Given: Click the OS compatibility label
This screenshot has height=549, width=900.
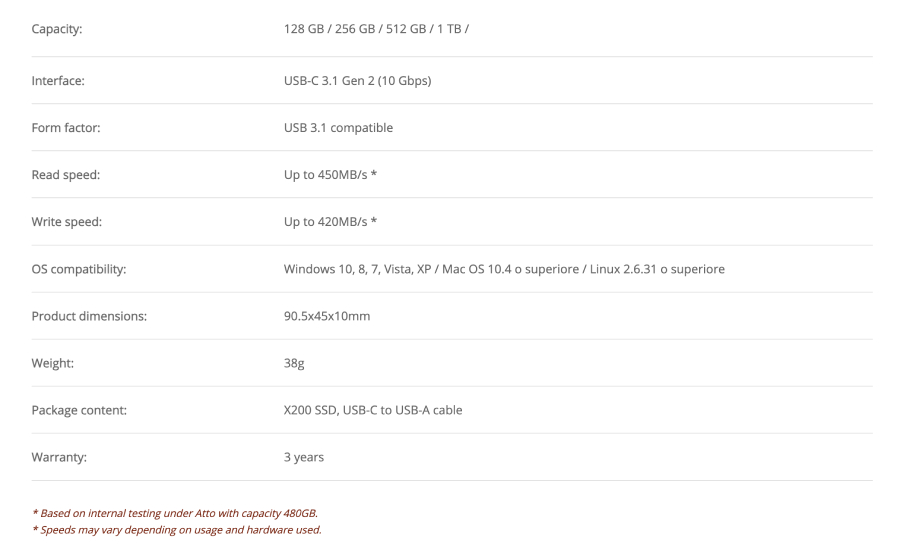Looking at the screenshot, I should (78, 269).
